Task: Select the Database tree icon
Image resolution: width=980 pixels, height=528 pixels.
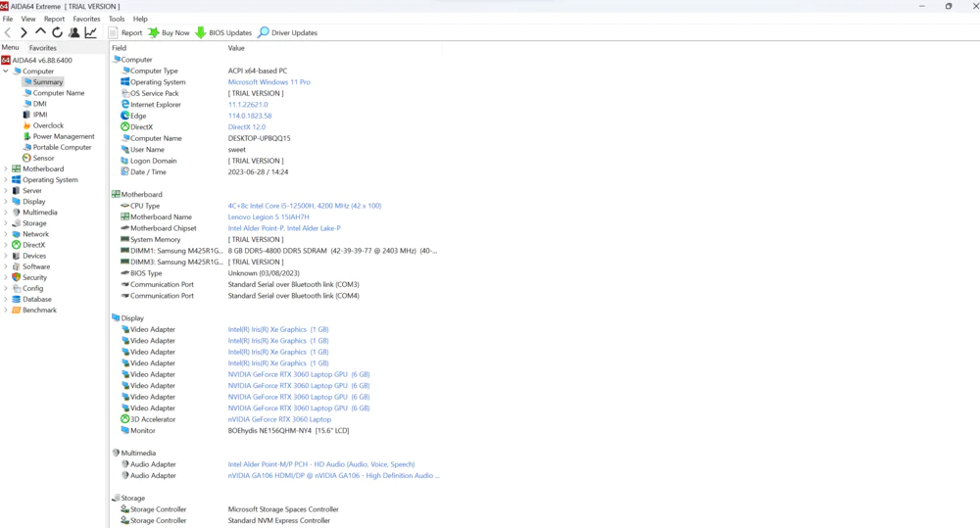Action: pos(17,300)
